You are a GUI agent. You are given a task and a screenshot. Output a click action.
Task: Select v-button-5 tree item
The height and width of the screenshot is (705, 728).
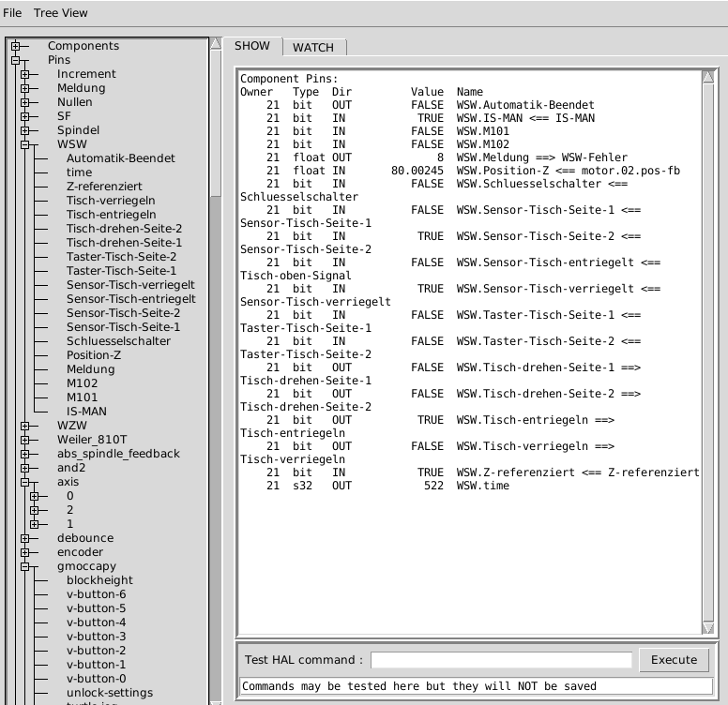click(96, 608)
